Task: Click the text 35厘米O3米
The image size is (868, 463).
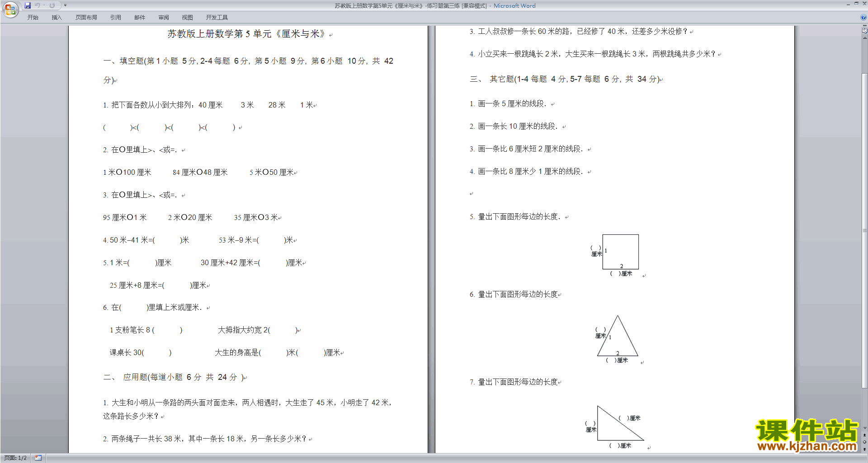Action: coord(256,218)
